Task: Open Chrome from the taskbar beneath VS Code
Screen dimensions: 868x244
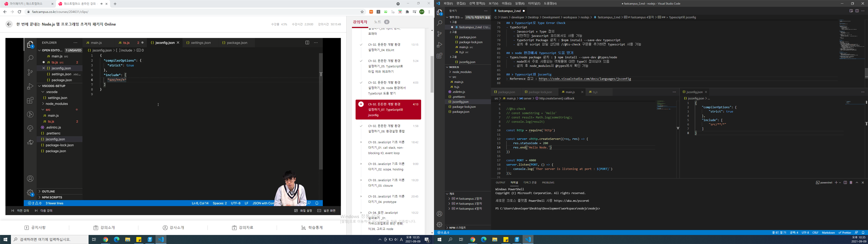Action: 472,240
